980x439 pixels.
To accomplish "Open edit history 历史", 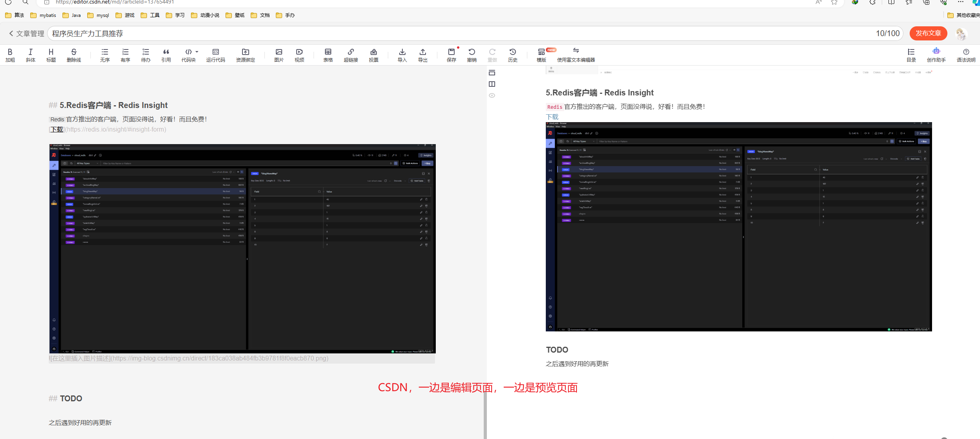I will (513, 55).
